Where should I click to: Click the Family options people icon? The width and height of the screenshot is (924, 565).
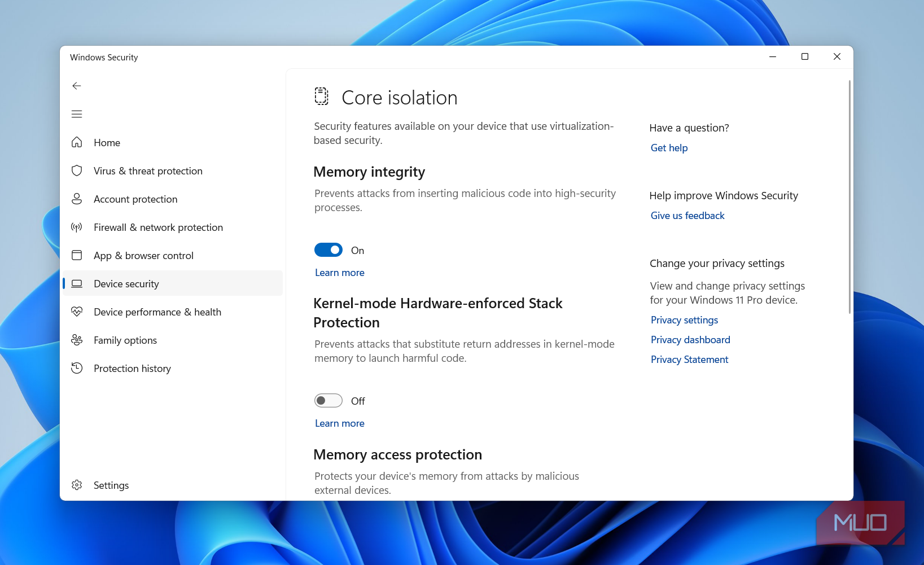tap(77, 340)
